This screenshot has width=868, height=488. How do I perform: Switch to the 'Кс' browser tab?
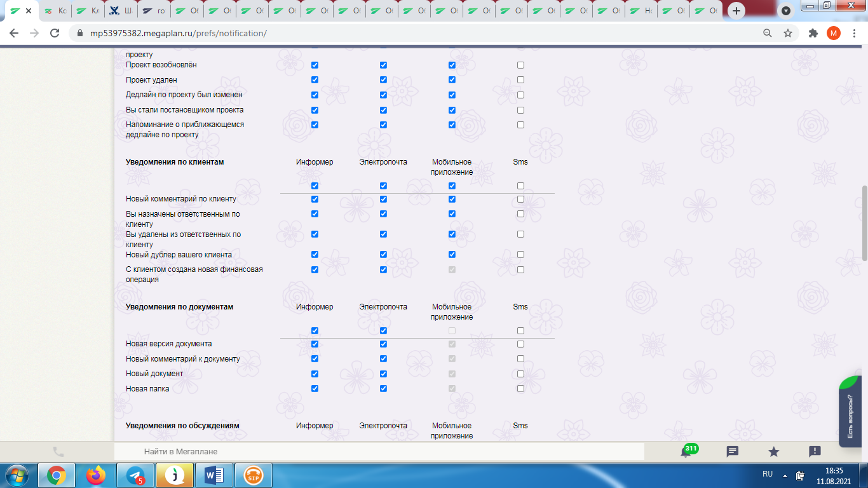tap(55, 11)
